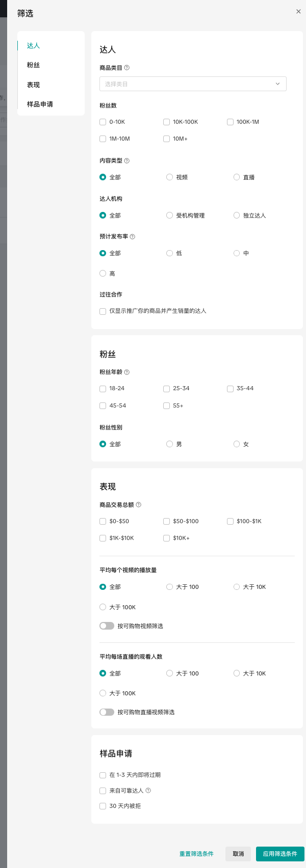Click 重置筛选条件 link
Viewport: 306px width, 868px height.
pyautogui.click(x=196, y=854)
